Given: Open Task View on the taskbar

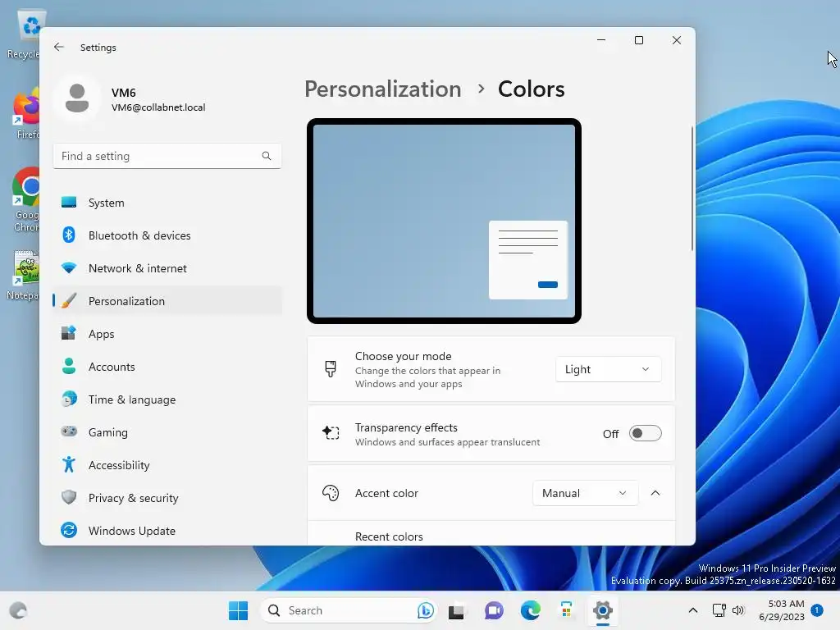Looking at the screenshot, I should click(456, 610).
